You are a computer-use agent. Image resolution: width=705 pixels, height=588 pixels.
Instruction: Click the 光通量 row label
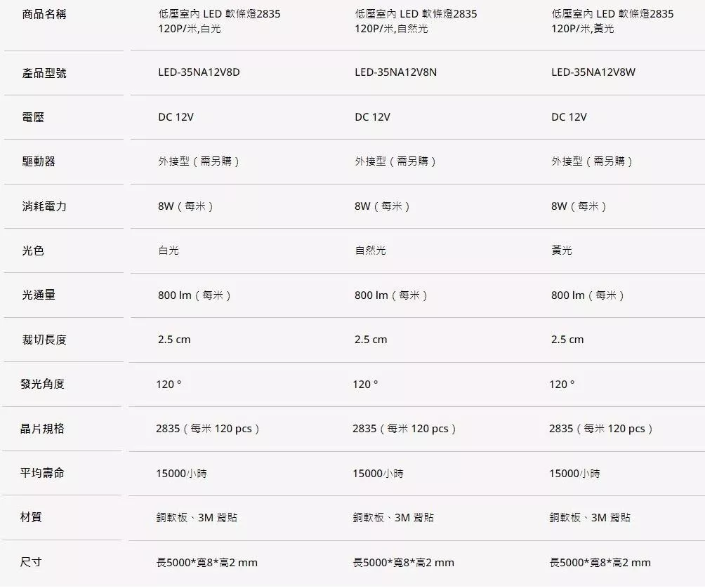coord(39,295)
